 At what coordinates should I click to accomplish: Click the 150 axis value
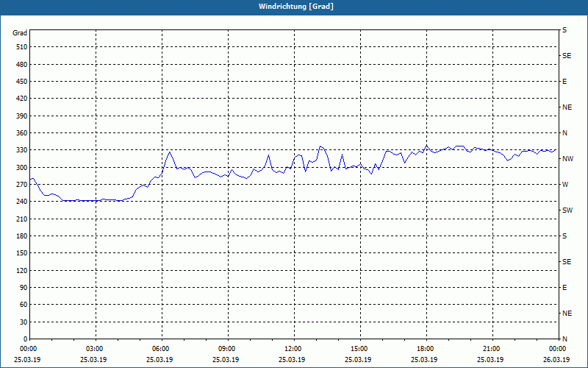22,253
